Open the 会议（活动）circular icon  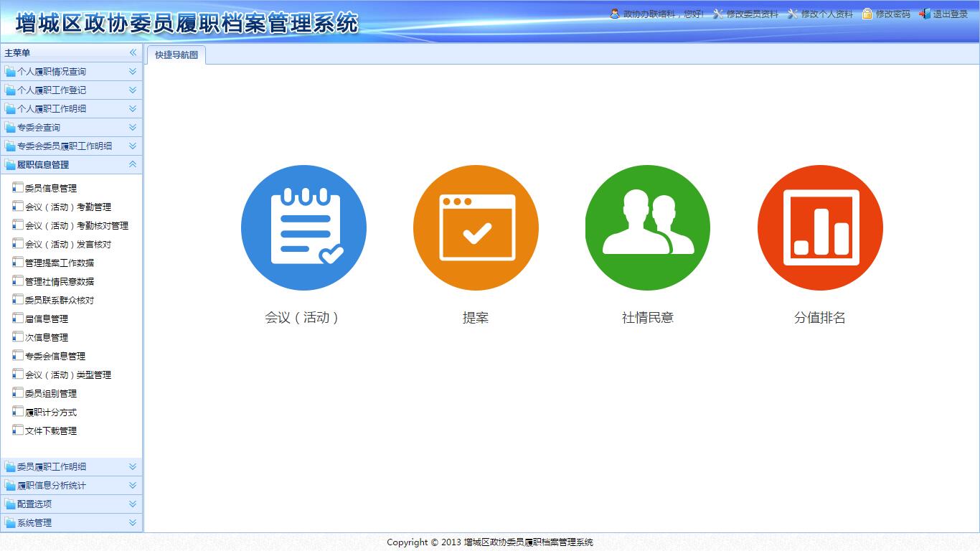pos(303,227)
